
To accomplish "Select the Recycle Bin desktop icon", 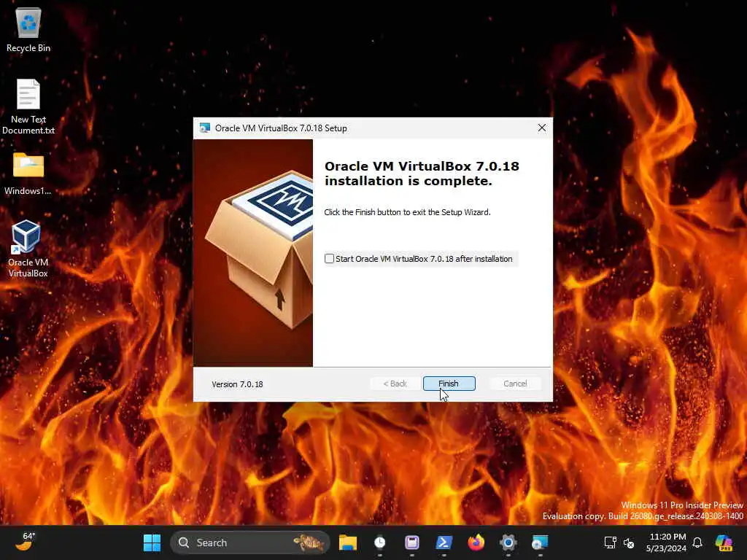I will (x=28, y=30).
